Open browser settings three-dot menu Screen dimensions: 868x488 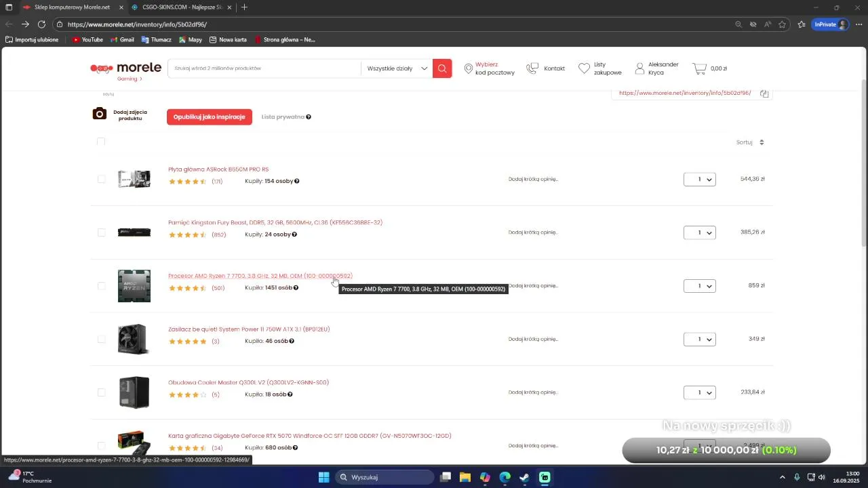click(859, 24)
